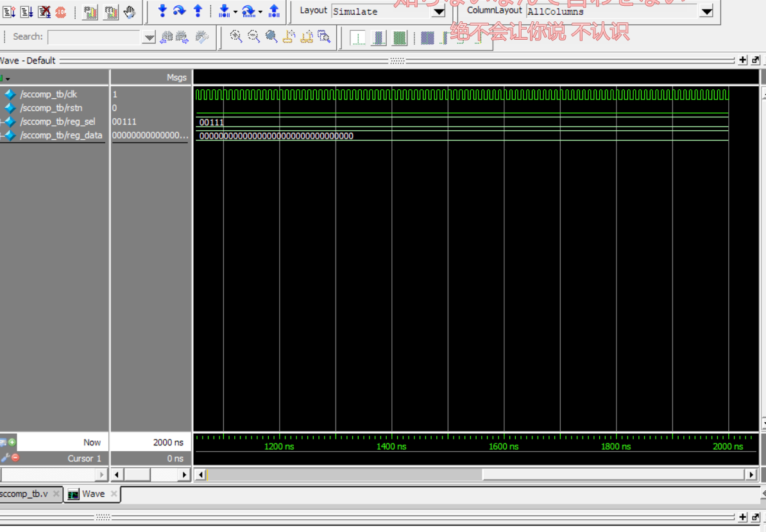The width and height of the screenshot is (766, 532).
Task: Click the hand-shaped break icon in toolbar
Action: [130, 12]
